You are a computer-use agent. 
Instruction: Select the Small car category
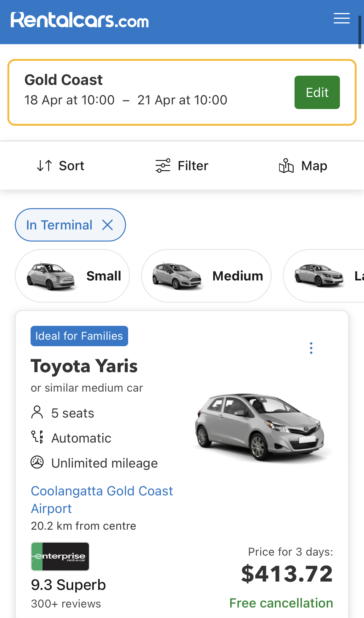coord(73,276)
